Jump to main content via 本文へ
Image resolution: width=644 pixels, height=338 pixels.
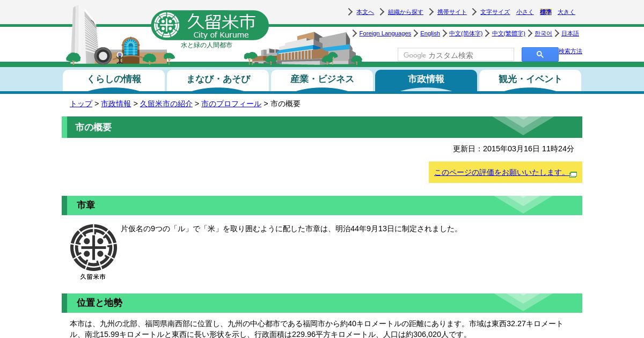365,12
